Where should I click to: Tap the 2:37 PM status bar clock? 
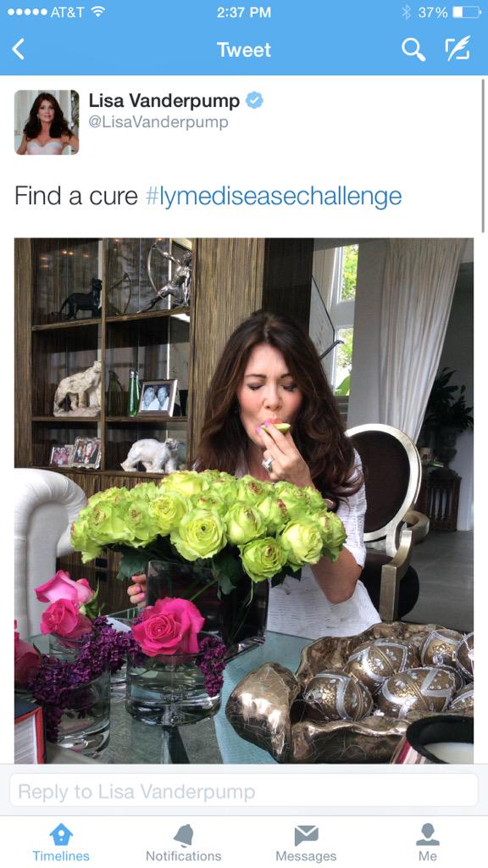point(244,12)
